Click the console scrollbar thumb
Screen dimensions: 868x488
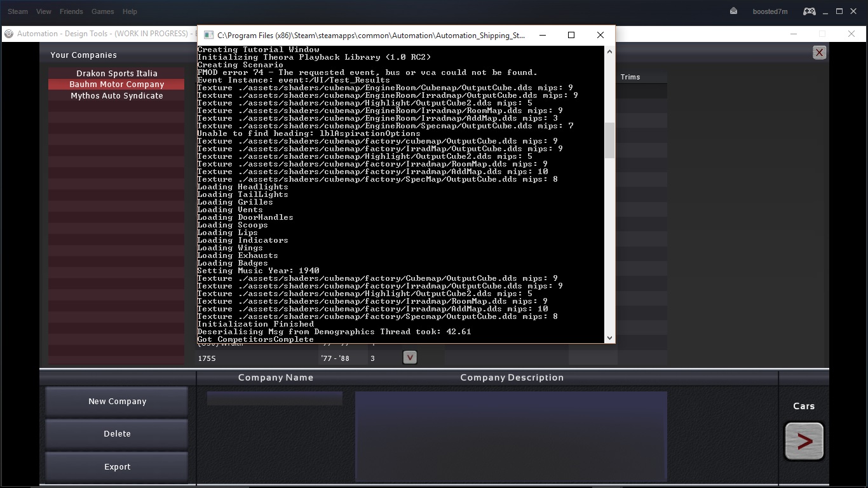[x=609, y=140]
